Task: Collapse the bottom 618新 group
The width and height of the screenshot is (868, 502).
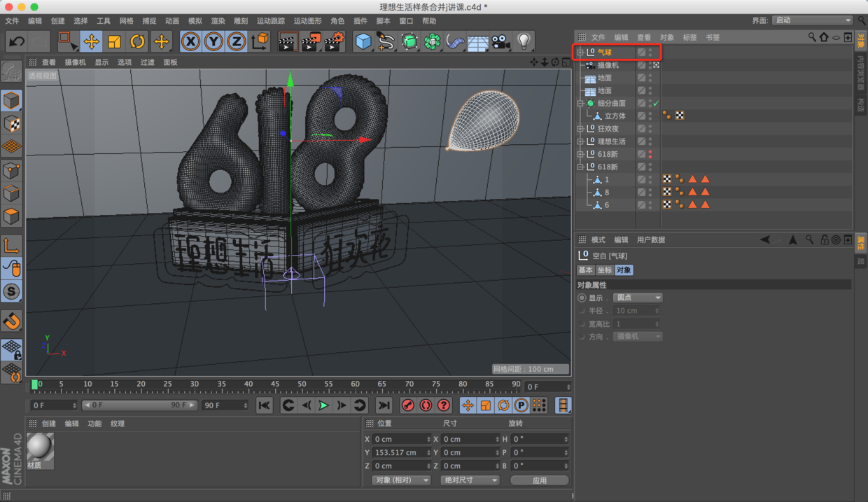Action: (580, 167)
